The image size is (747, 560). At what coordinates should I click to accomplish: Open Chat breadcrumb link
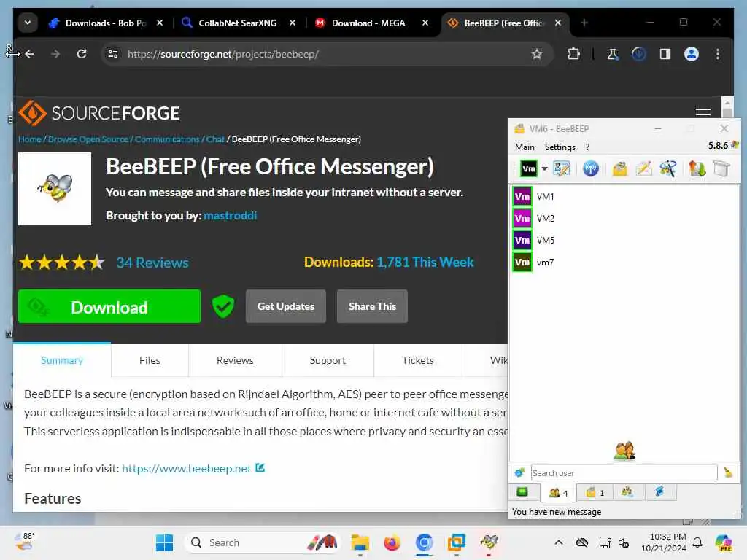coord(215,139)
